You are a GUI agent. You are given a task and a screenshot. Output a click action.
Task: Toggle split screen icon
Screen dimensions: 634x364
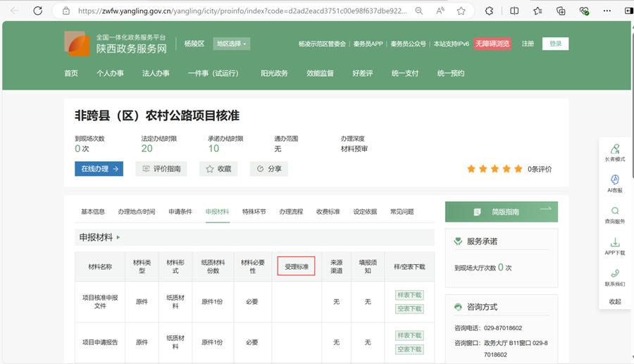514,11
